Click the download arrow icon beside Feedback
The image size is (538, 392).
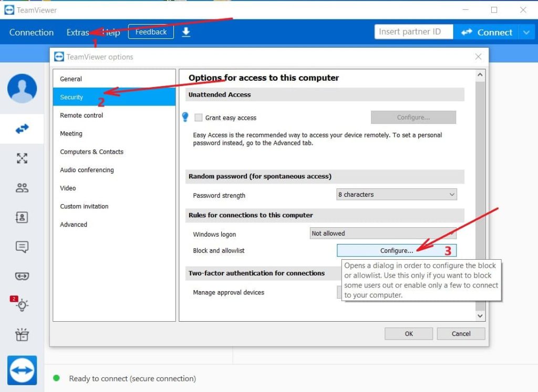coord(185,32)
